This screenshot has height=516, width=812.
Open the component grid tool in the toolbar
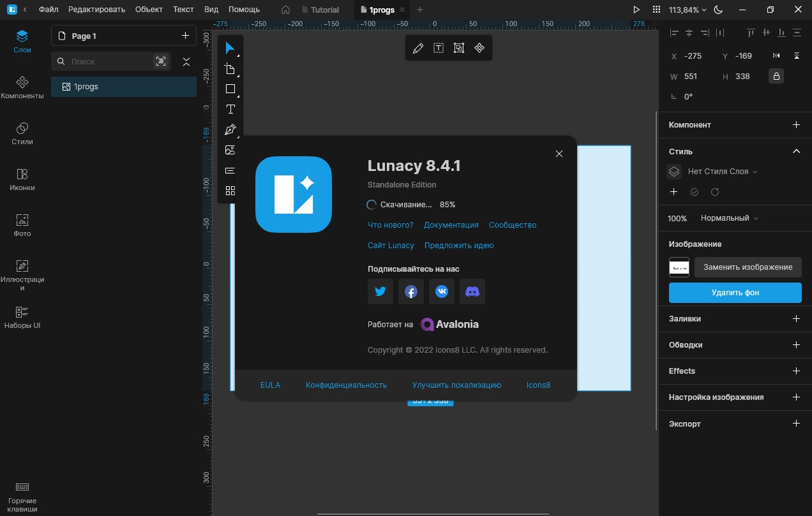coord(230,191)
